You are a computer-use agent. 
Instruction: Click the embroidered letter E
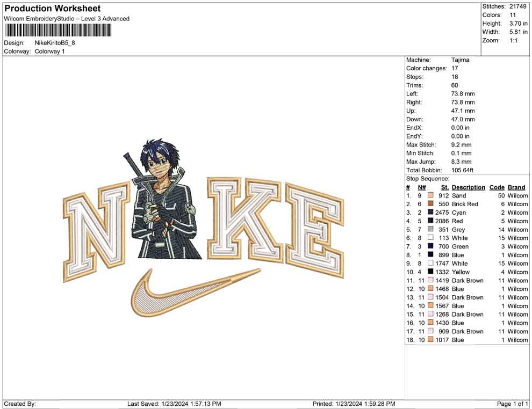[x=314, y=230]
